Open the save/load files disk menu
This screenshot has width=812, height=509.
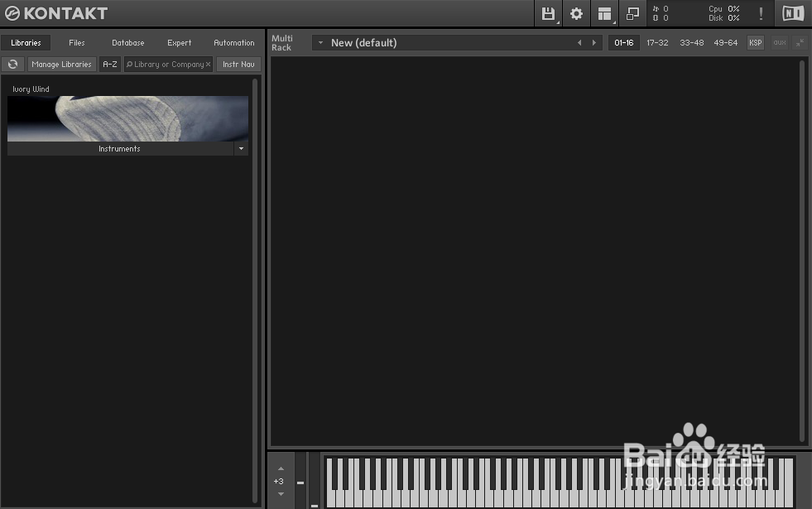pyautogui.click(x=549, y=13)
